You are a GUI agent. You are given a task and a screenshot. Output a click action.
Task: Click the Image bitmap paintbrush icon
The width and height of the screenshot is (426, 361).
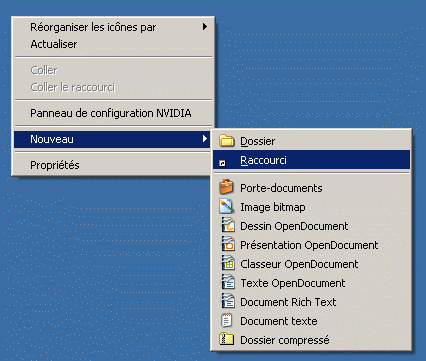(226, 206)
